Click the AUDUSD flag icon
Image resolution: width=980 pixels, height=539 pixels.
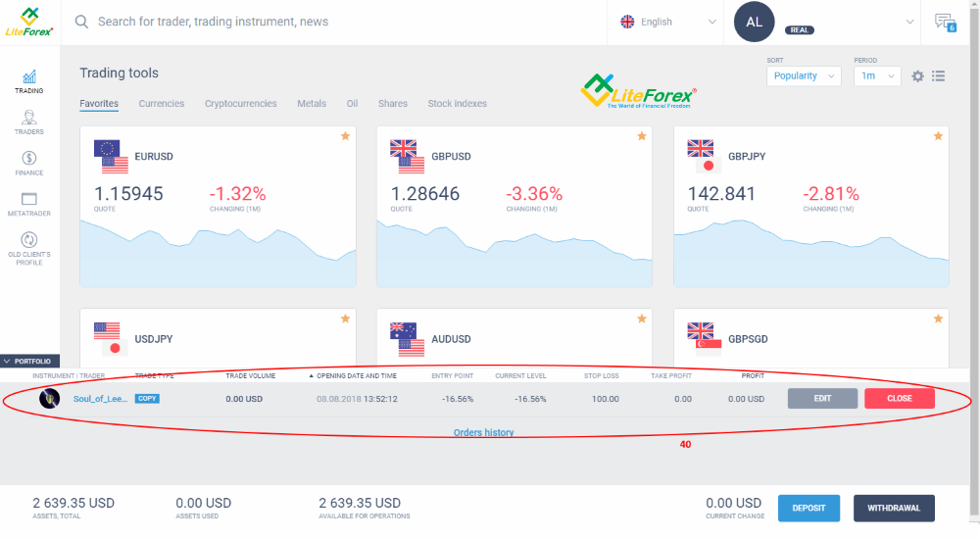tap(407, 339)
